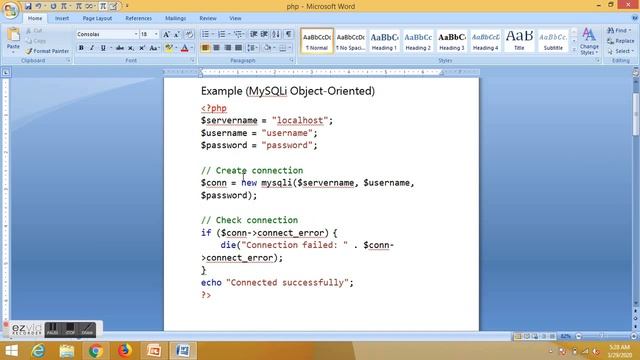Switch to the Mailings tab

[176, 18]
